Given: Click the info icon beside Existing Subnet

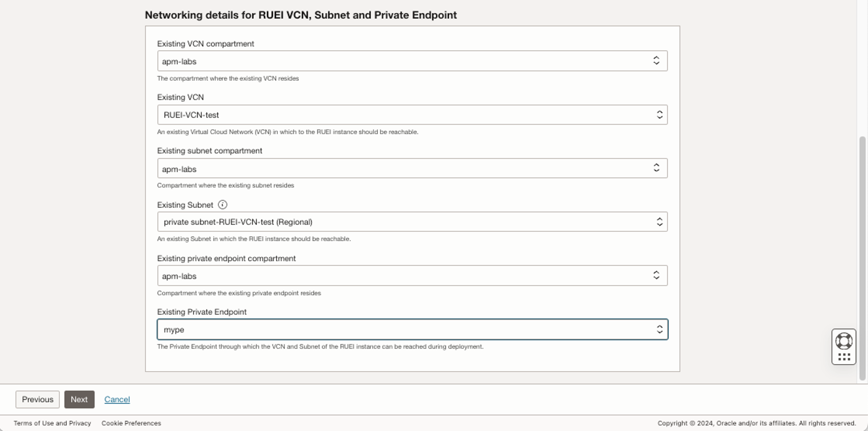Looking at the screenshot, I should pos(222,204).
